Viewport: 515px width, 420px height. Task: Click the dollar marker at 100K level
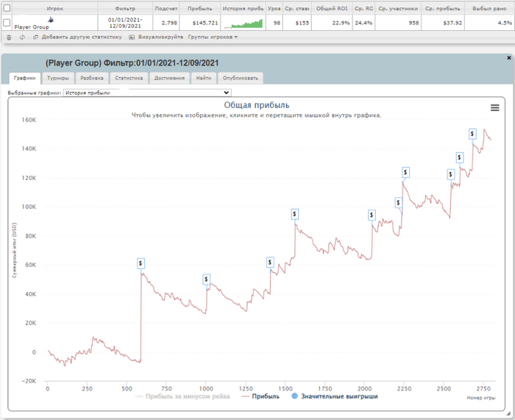[399, 202]
